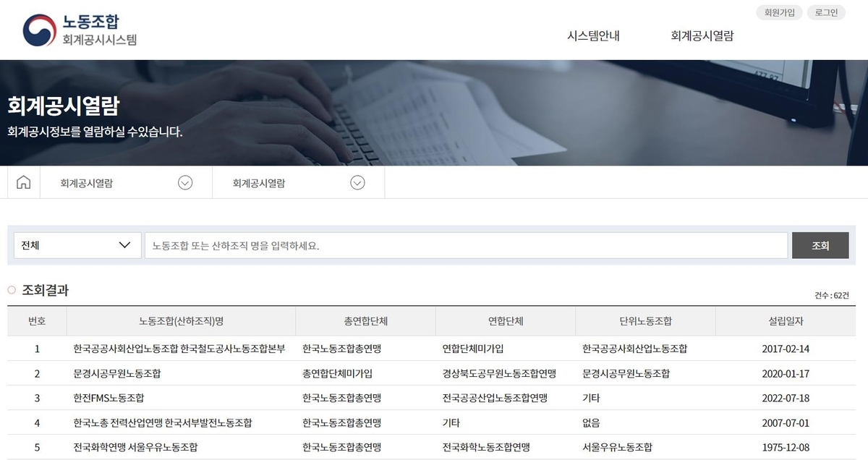Click the home icon in the breadcrumb
Screen dimensions: 868x460
[23, 182]
